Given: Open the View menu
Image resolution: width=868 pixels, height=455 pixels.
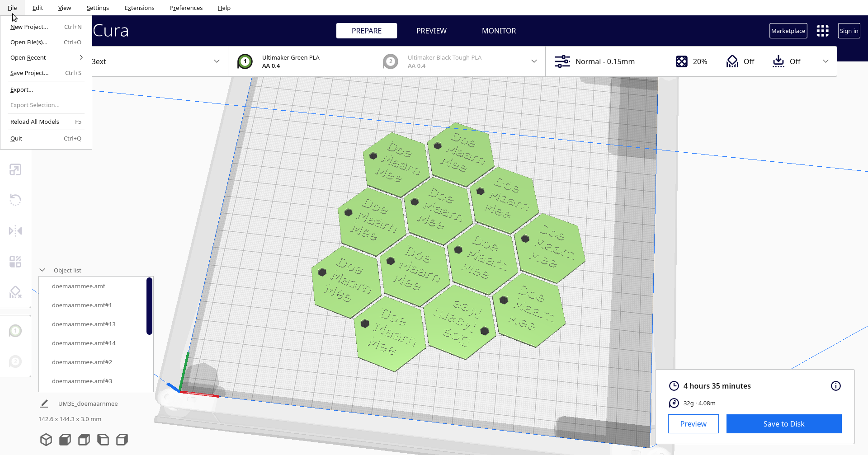Looking at the screenshot, I should coord(64,8).
